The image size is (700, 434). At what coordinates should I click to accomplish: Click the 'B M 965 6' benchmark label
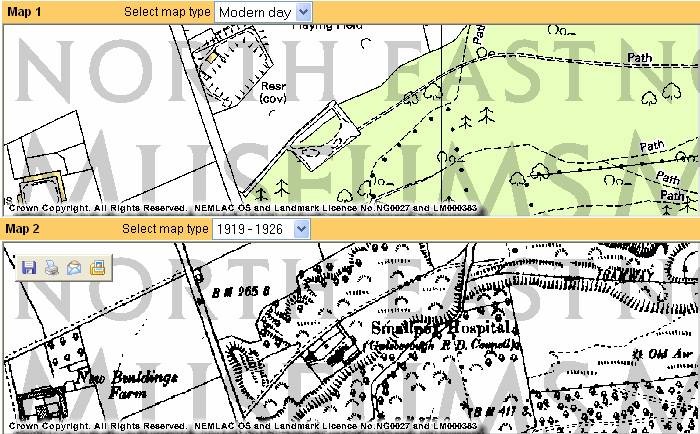pos(241,292)
